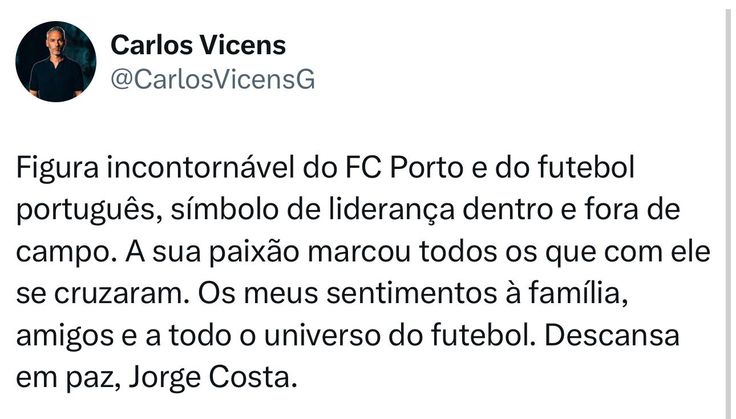Screen dimensions: 736x419
Task: Click the word "português" in the tweet
Action: 75,210
